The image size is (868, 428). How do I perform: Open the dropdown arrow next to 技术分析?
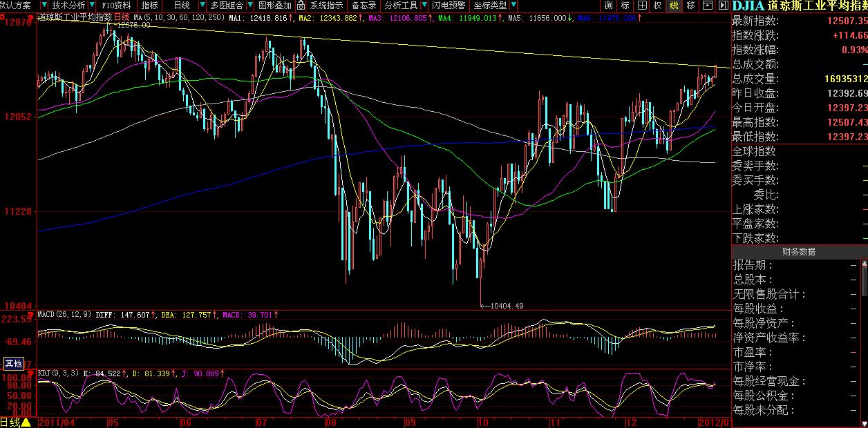tap(92, 6)
